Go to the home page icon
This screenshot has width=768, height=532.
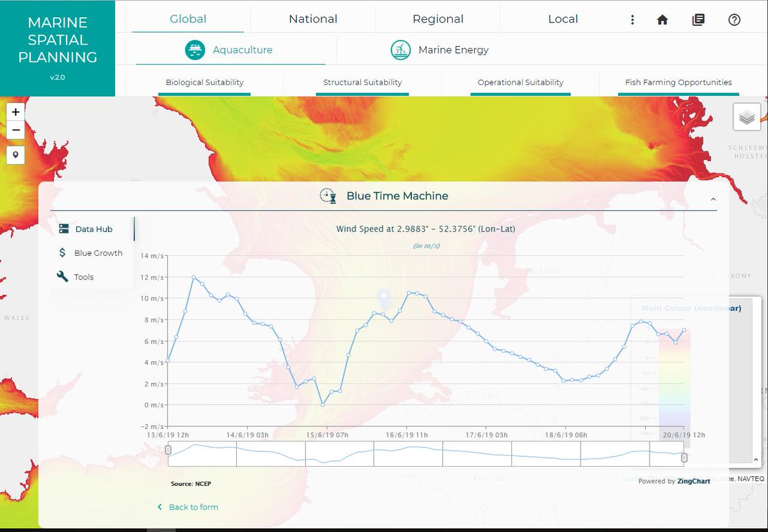[x=662, y=20]
